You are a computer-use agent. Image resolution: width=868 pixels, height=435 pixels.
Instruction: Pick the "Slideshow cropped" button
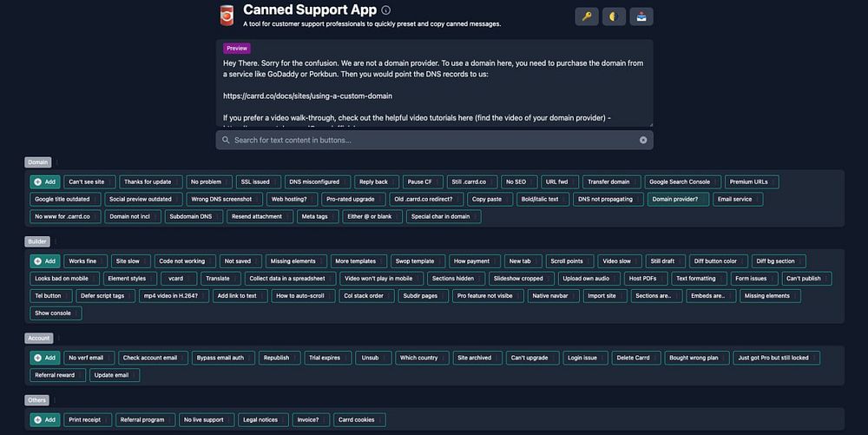tap(522, 278)
